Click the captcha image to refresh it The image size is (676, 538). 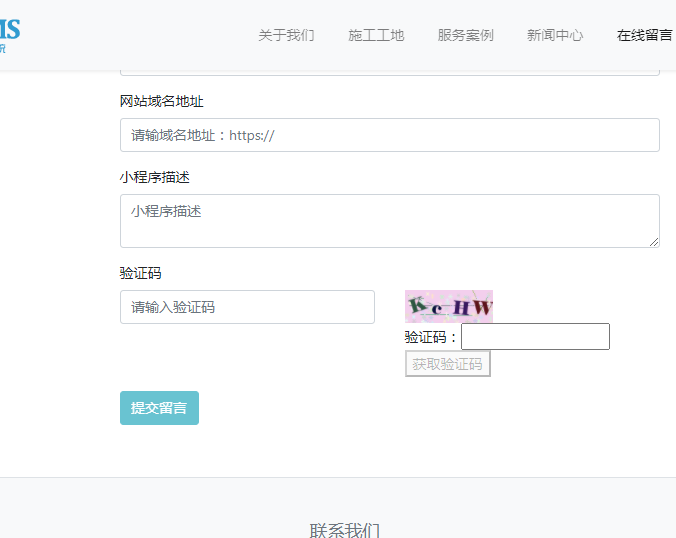point(449,306)
